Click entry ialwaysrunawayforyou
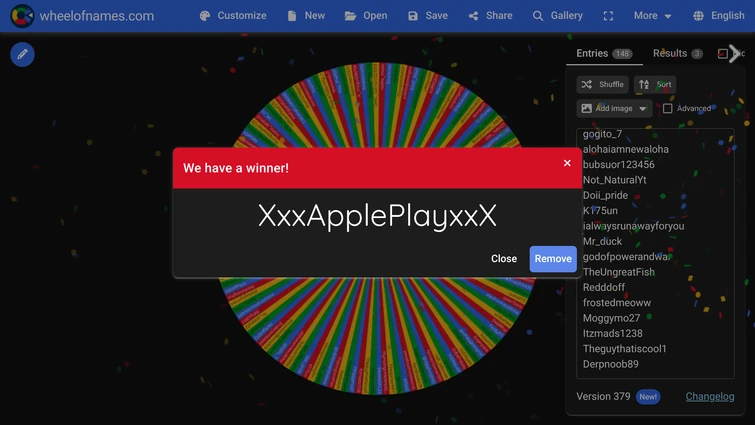The width and height of the screenshot is (755, 425). (633, 226)
